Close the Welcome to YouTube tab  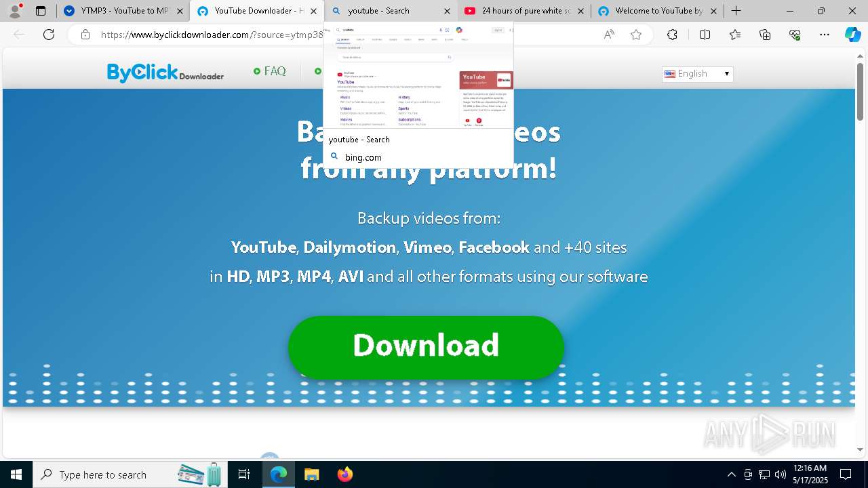[x=713, y=11]
